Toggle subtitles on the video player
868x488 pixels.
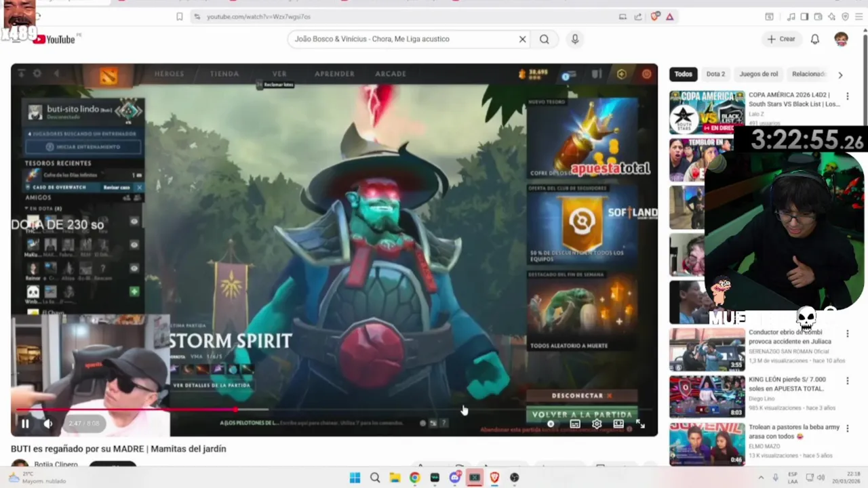575,424
